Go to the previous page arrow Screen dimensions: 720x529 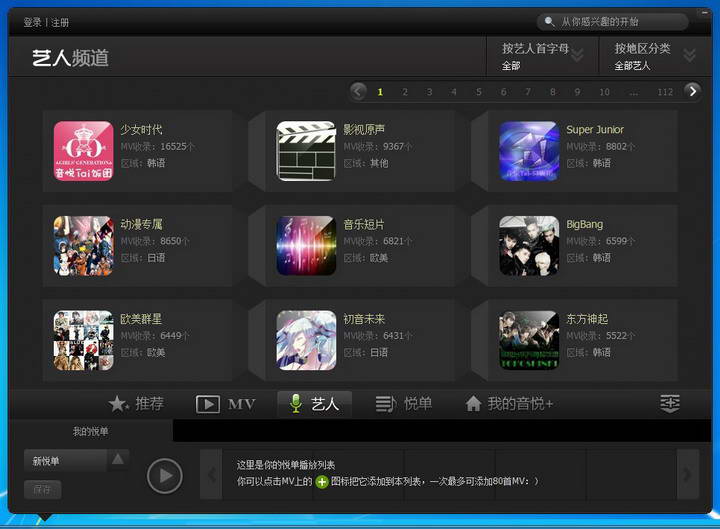358,91
